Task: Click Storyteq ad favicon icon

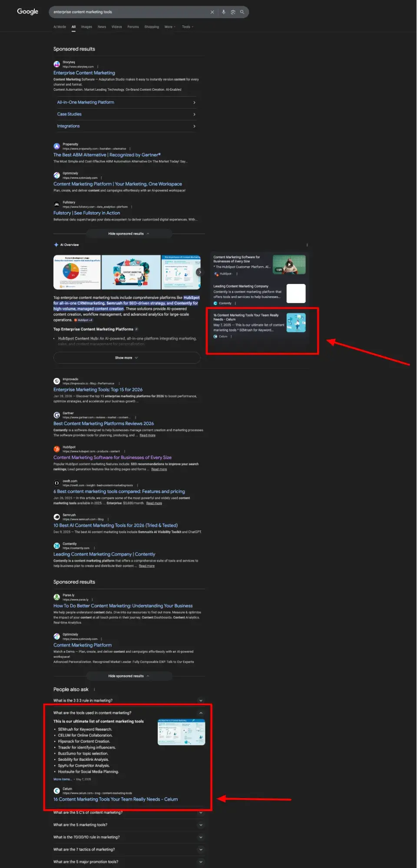Action: 56,64
